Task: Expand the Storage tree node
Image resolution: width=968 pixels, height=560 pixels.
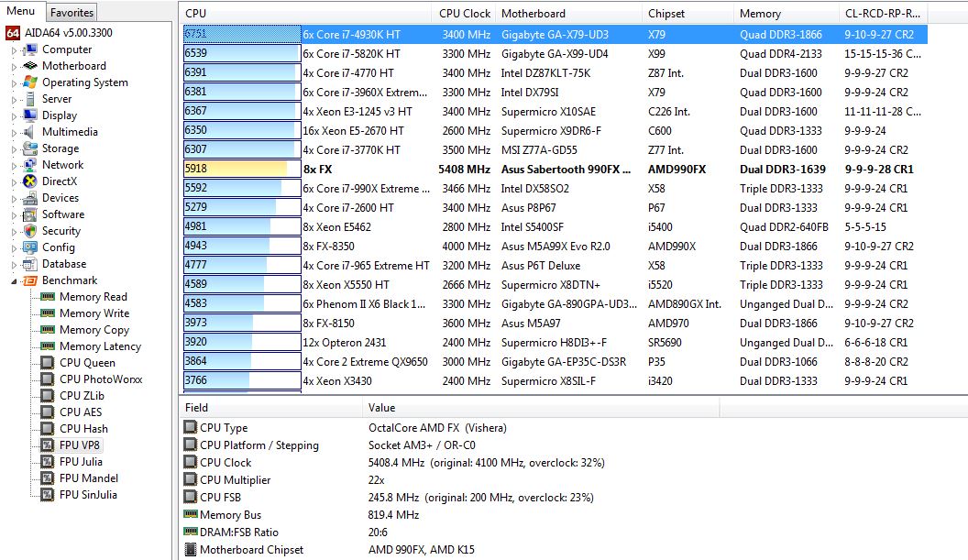Action: click(x=14, y=148)
